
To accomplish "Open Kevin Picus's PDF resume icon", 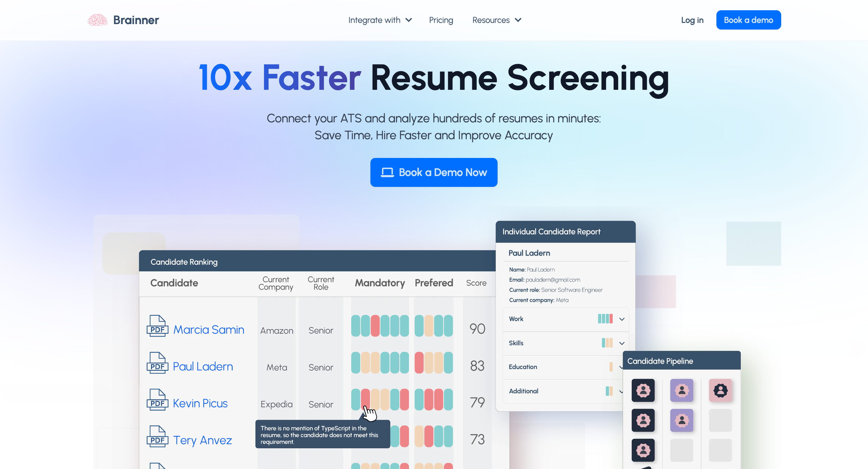I will pyautogui.click(x=157, y=400).
